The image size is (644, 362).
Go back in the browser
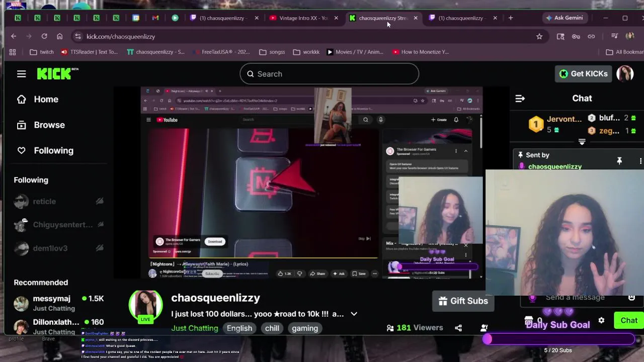[x=14, y=36]
